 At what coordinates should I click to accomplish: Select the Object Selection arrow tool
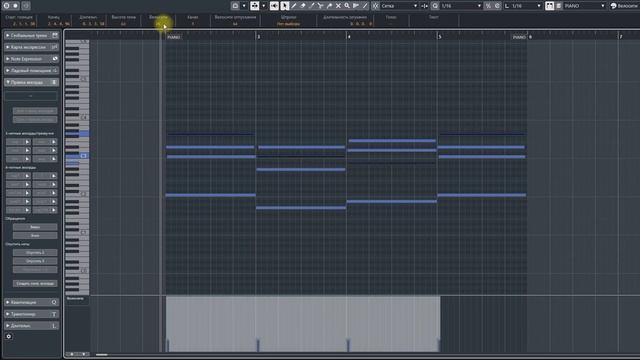284,6
